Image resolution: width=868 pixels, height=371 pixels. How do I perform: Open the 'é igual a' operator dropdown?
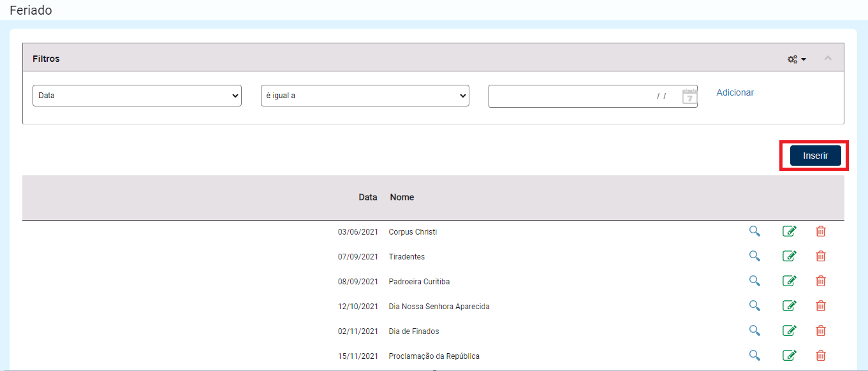pos(365,96)
